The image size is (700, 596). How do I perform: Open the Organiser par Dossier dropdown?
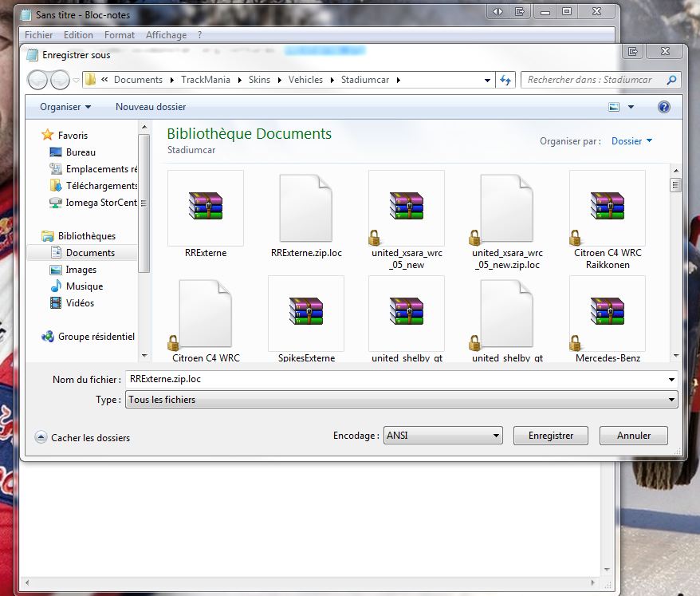tap(631, 141)
